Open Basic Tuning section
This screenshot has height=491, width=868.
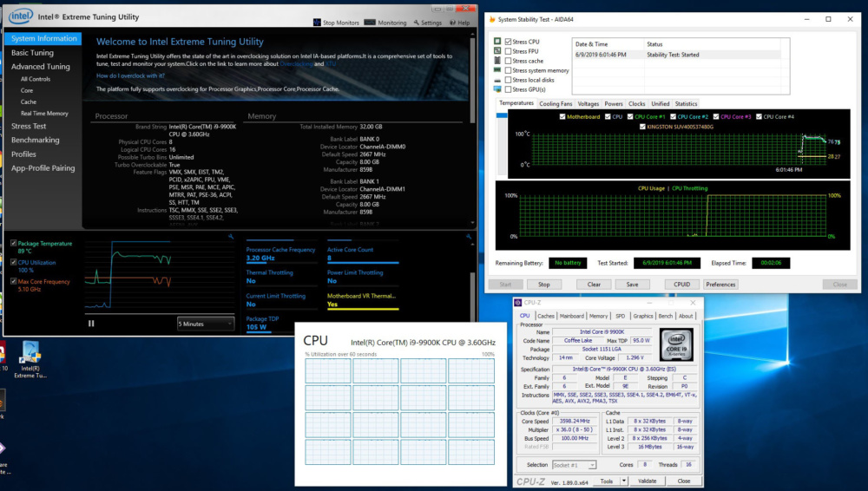(33, 53)
